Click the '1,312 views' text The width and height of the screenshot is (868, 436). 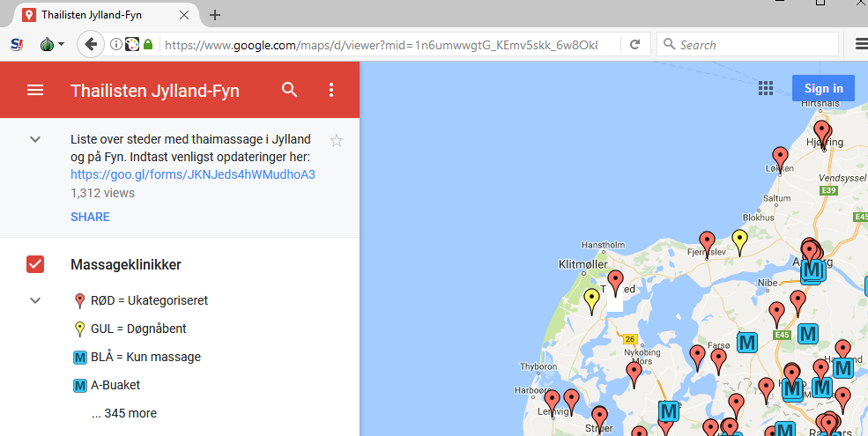click(102, 193)
